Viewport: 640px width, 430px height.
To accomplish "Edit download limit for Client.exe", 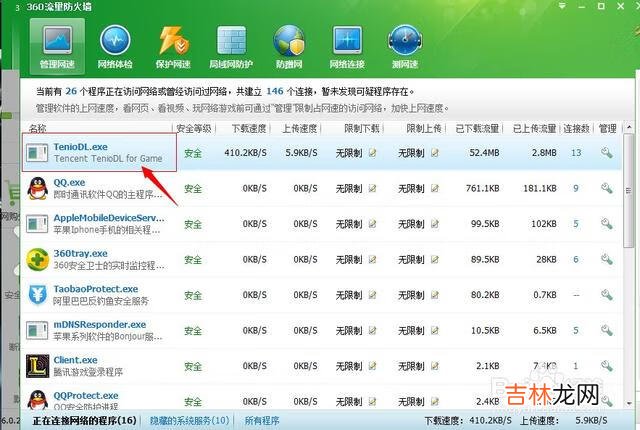I will [372, 366].
